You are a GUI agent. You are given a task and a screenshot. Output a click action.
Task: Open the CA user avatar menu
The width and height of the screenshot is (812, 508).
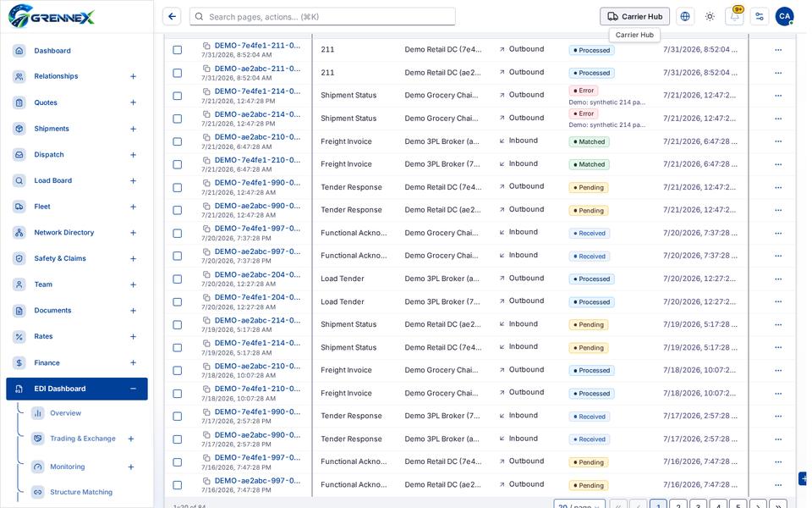pyautogui.click(x=785, y=17)
